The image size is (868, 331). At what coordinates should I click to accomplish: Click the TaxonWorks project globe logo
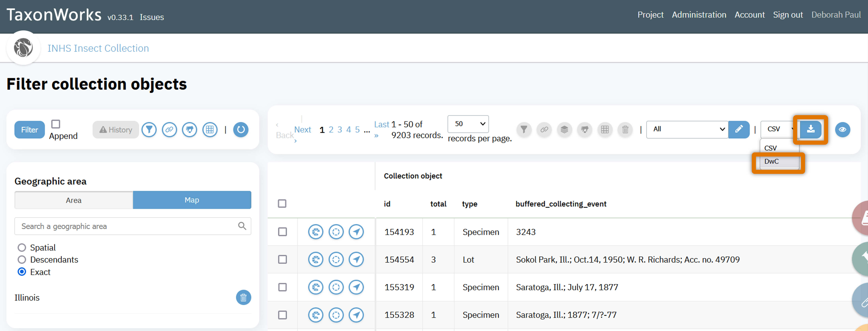coord(23,48)
